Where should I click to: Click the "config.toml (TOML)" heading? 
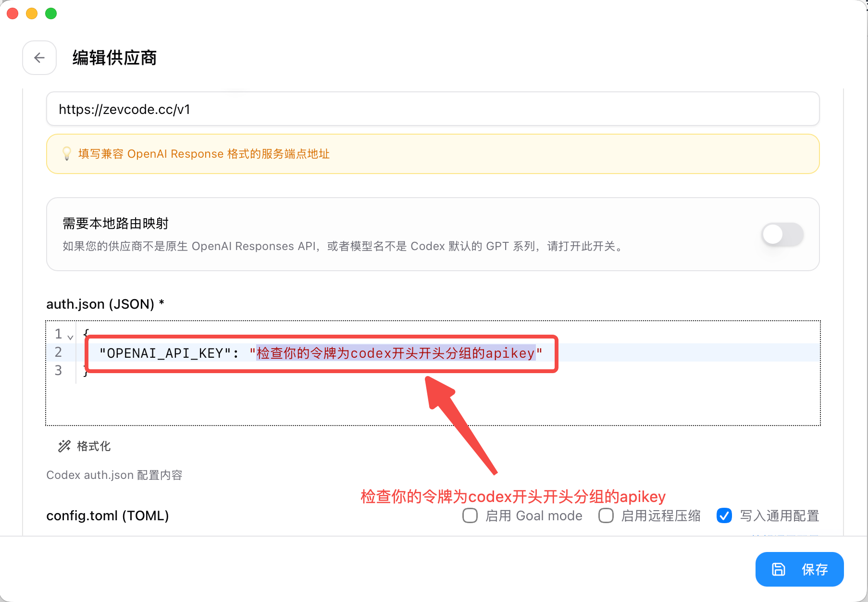(108, 515)
